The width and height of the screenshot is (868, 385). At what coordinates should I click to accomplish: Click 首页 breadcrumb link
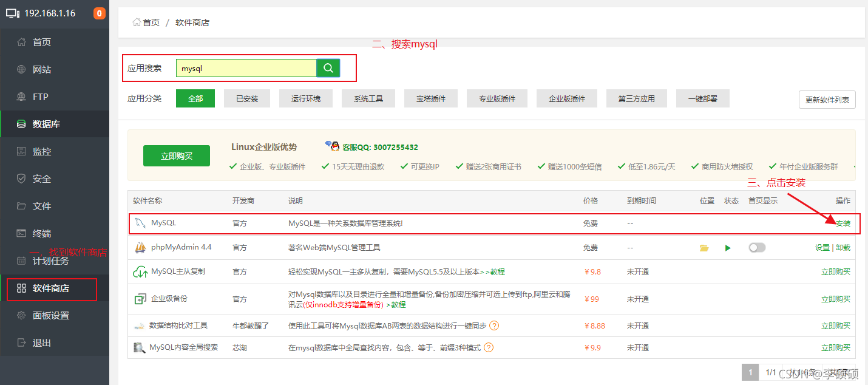click(x=151, y=22)
